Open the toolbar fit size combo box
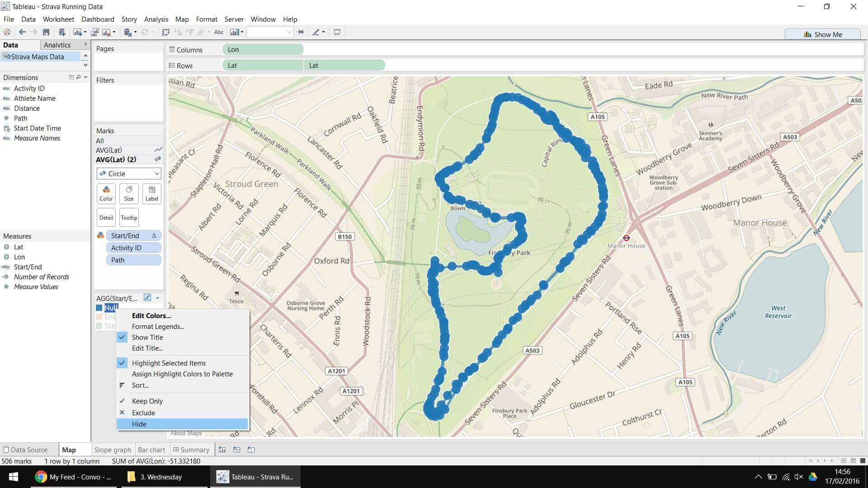This screenshot has height=488, width=868. click(270, 32)
